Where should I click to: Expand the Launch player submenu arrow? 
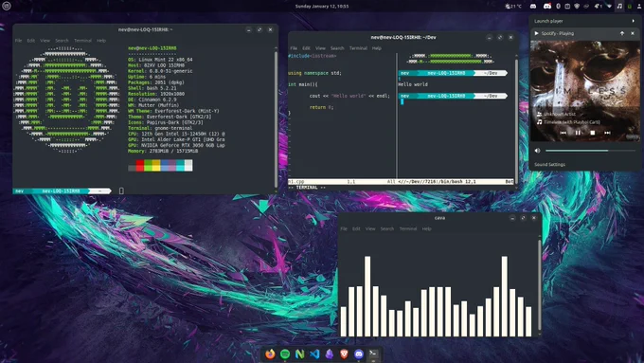pyautogui.click(x=633, y=21)
